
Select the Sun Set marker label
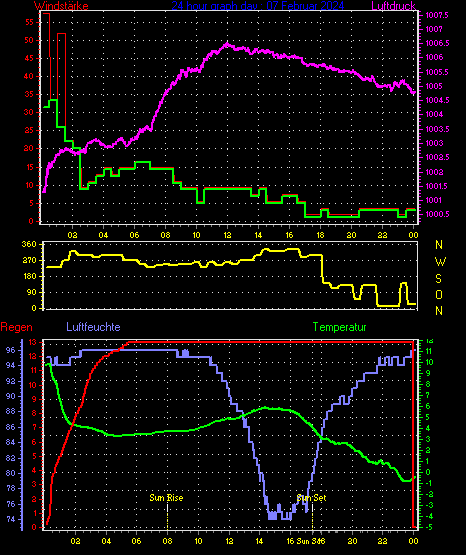(311, 498)
